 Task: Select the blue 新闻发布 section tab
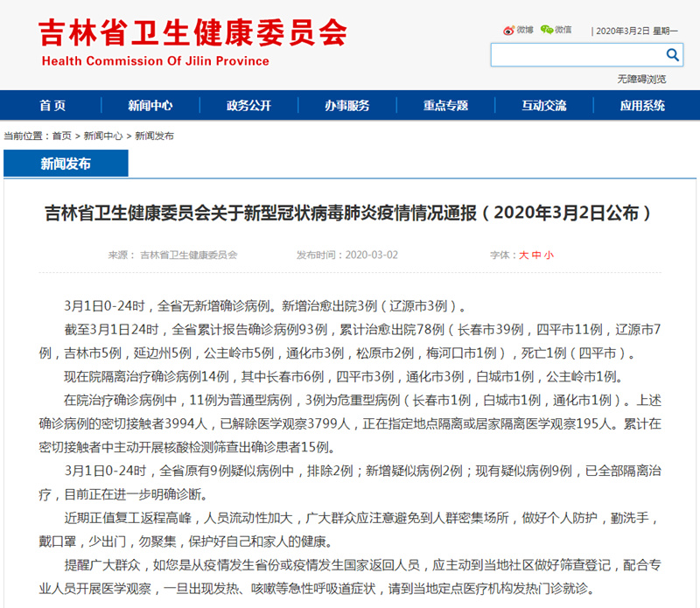coord(66,164)
